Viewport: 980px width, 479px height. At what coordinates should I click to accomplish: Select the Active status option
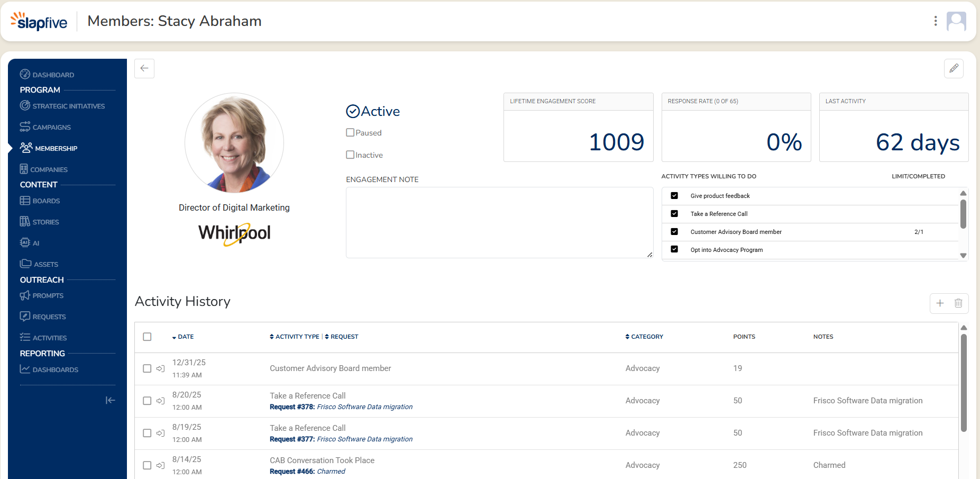[x=373, y=111]
